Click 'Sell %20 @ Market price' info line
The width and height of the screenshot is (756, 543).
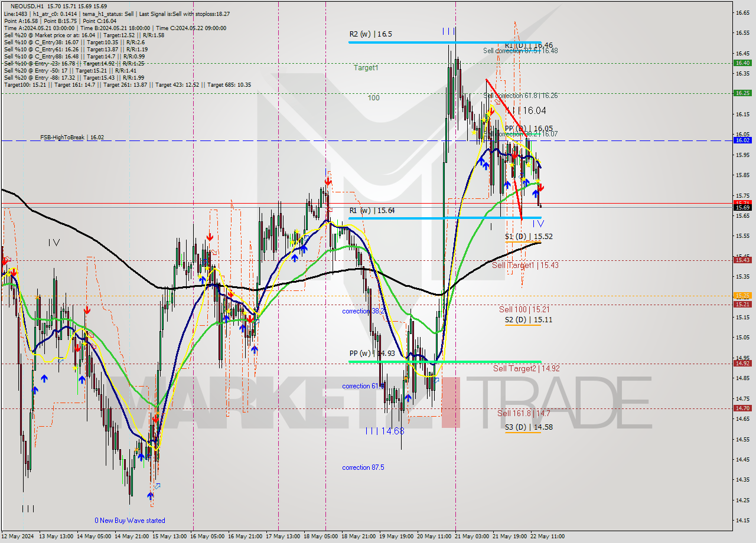[84, 35]
